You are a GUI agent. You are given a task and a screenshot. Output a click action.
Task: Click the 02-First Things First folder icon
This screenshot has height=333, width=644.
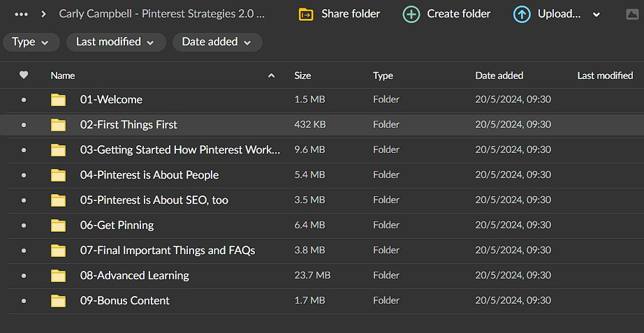click(58, 125)
